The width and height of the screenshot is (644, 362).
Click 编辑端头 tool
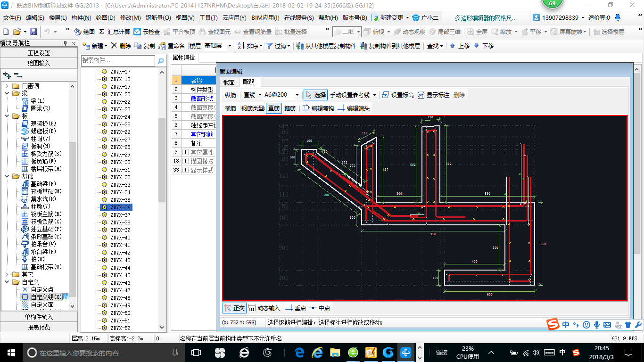tap(354, 108)
